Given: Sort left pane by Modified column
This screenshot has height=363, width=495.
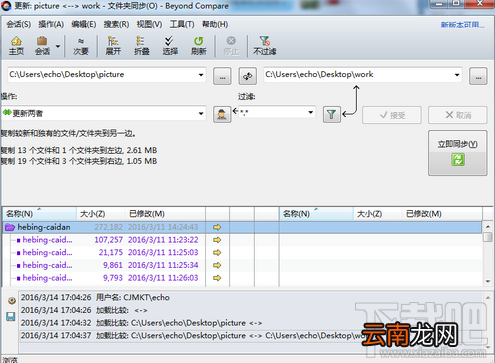Looking at the screenshot, I should [x=165, y=214].
